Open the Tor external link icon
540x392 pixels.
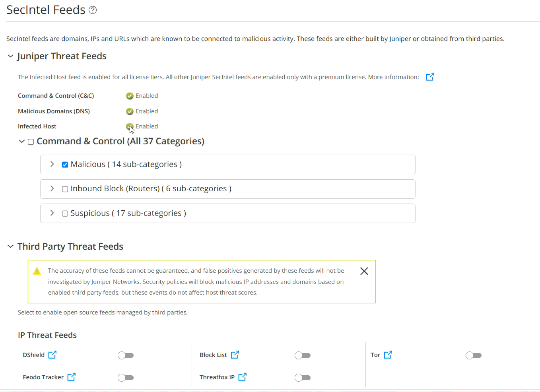[388, 355]
